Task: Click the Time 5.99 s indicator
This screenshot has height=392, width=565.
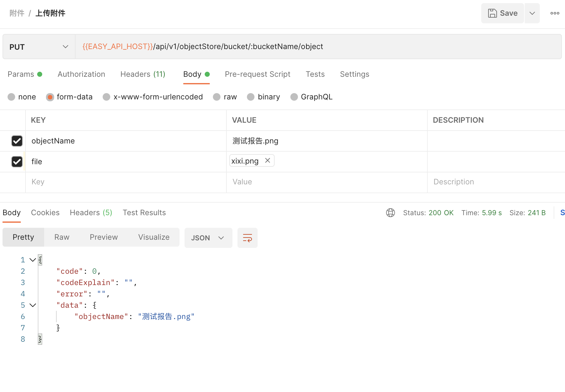Action: 482,213
